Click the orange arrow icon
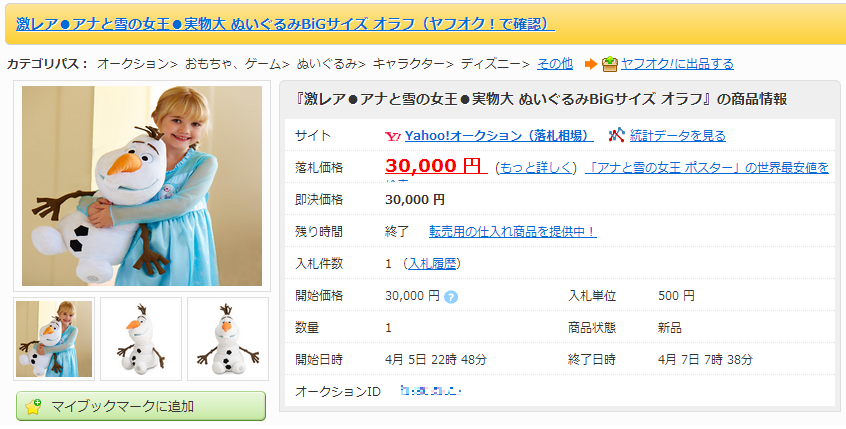 click(591, 64)
